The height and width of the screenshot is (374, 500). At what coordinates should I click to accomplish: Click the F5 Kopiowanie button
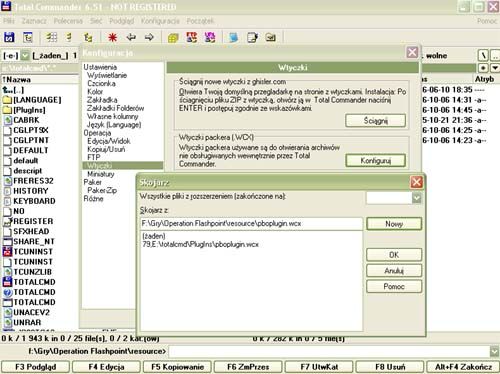click(x=177, y=367)
